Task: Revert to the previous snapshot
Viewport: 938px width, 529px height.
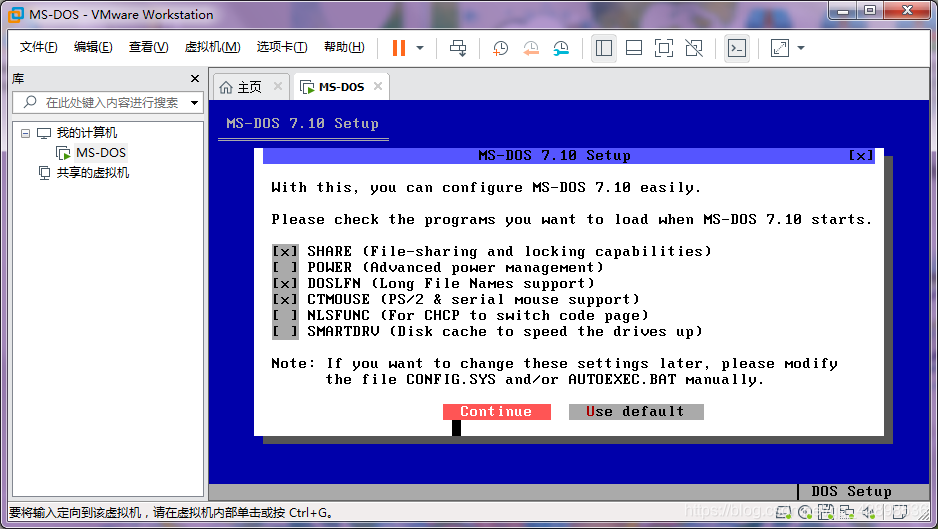Action: point(531,48)
